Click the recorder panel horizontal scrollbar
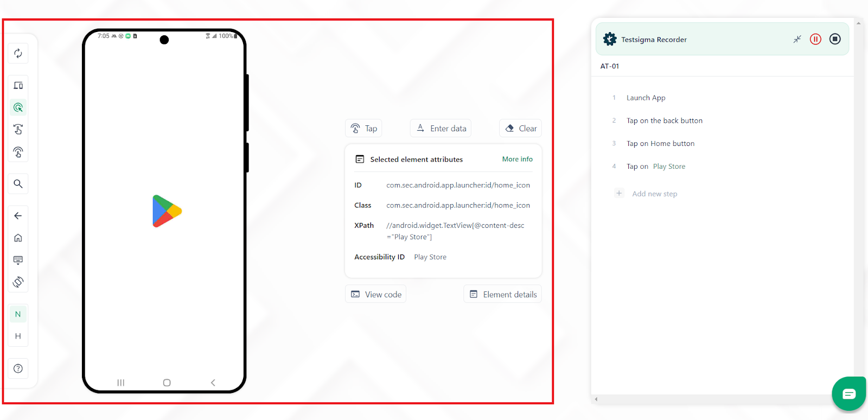868x420 pixels. (722, 399)
